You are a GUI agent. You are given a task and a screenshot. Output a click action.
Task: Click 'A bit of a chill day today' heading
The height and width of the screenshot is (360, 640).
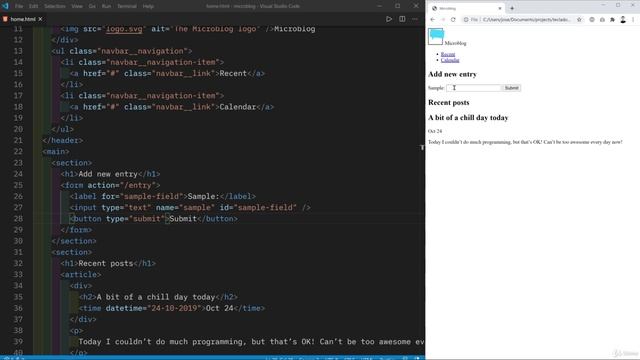click(x=468, y=118)
